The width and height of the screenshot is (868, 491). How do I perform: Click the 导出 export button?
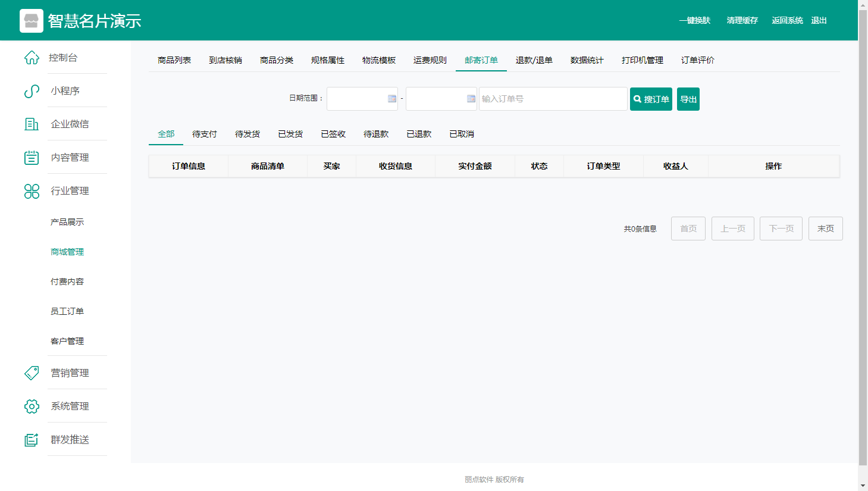[x=688, y=99]
